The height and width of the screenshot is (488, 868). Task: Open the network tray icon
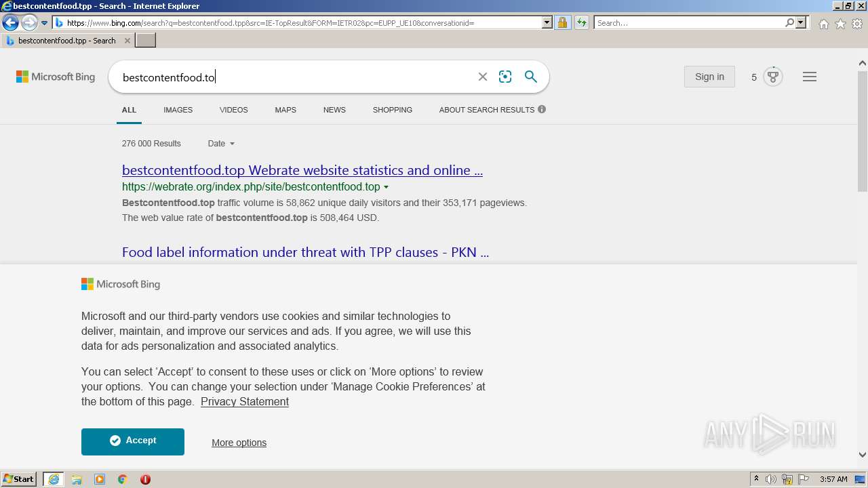787,479
